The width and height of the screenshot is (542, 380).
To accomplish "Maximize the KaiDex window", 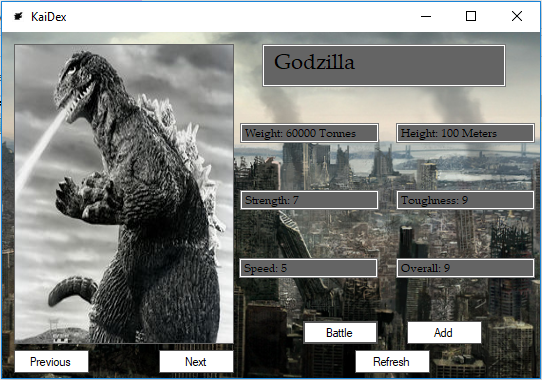I will [471, 16].
